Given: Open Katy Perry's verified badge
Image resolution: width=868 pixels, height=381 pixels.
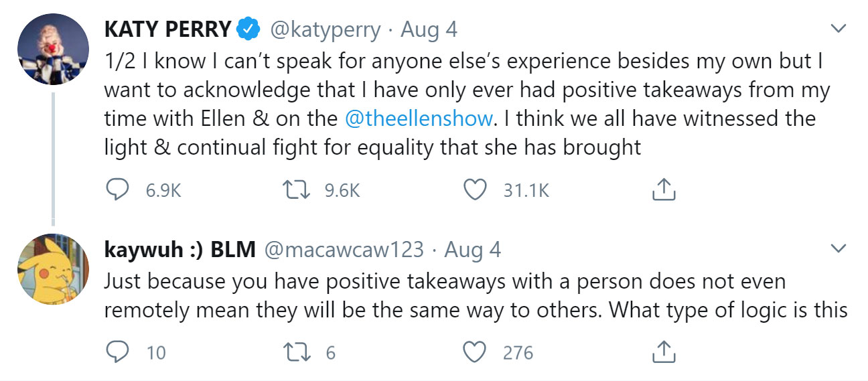Looking at the screenshot, I should coord(248,29).
